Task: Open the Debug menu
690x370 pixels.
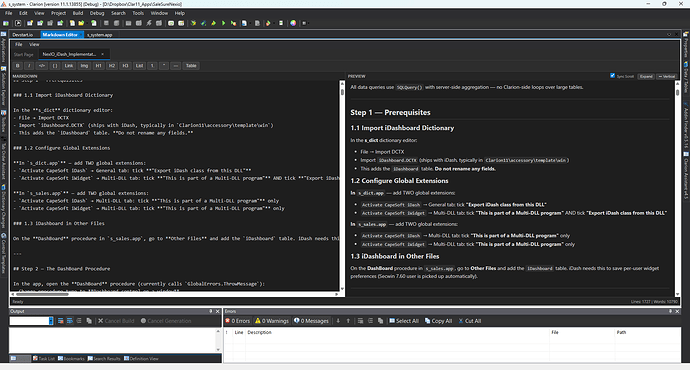Action: coord(97,13)
